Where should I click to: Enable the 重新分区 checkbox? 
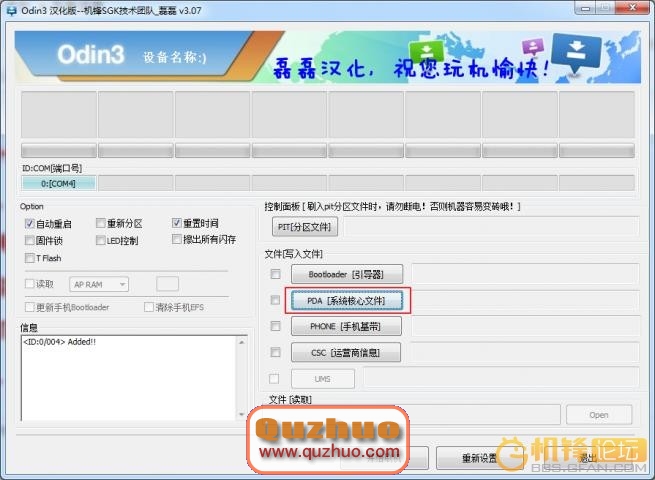click(x=100, y=223)
